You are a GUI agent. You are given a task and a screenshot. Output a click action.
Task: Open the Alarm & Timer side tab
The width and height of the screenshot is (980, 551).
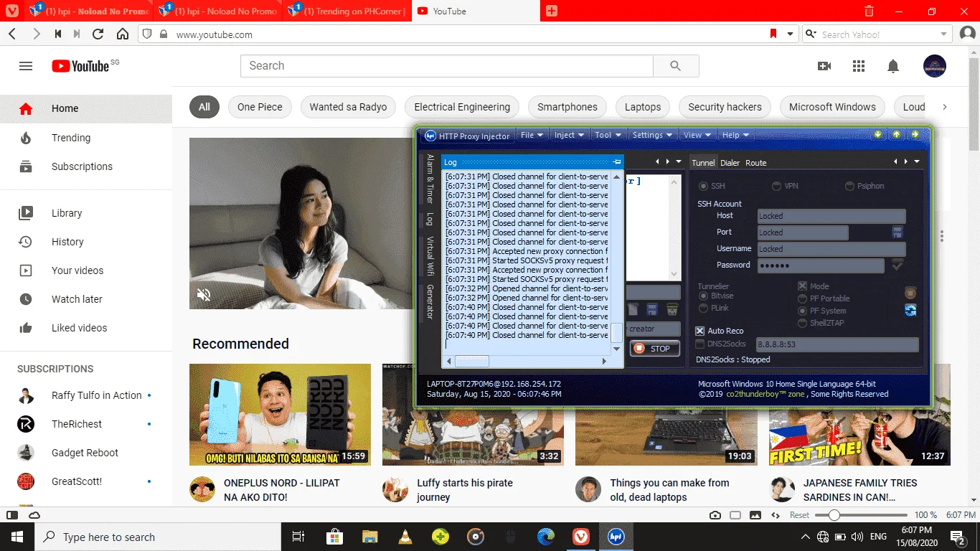tap(430, 179)
